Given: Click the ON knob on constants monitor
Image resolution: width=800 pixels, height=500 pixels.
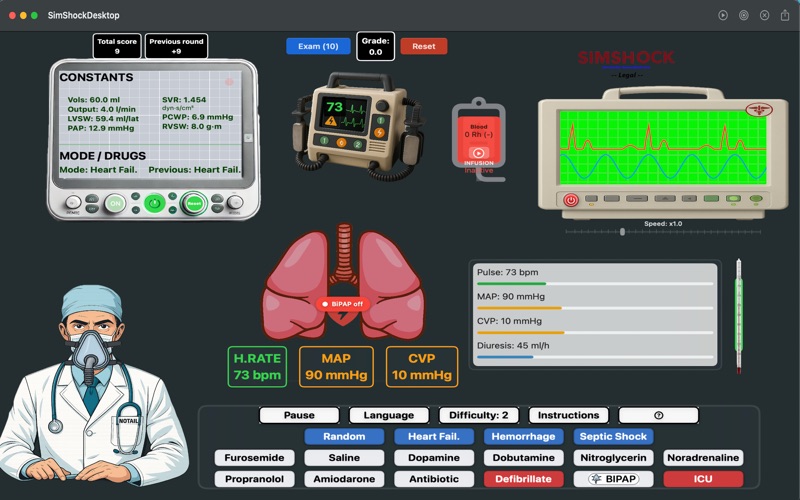Looking at the screenshot, I should click(x=115, y=203).
